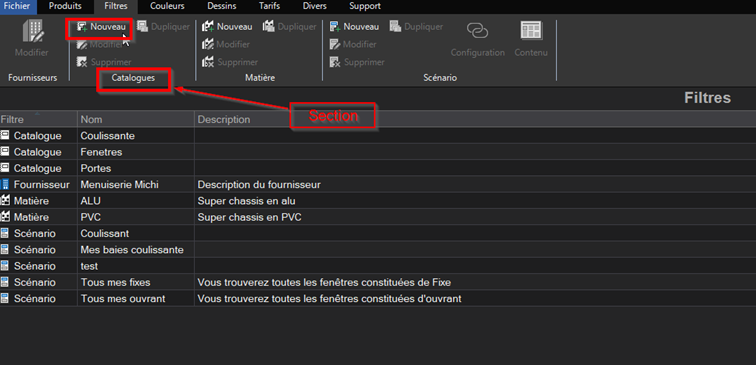
Task: Select the Filtres tab
Action: 116,6
